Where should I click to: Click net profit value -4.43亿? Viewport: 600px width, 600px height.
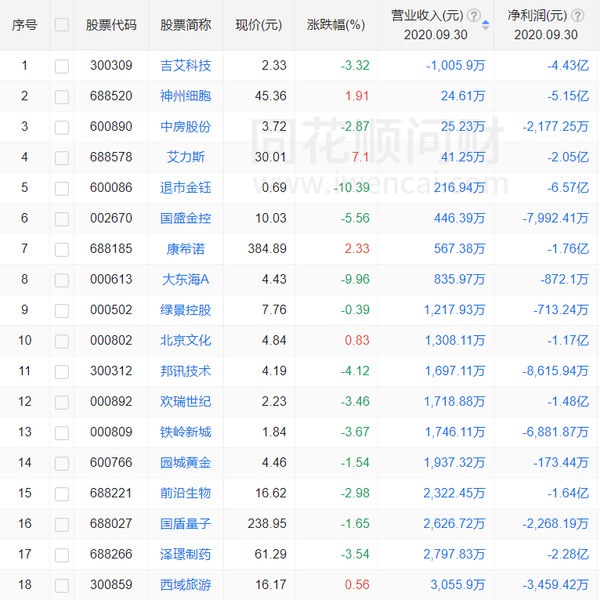(x=568, y=65)
